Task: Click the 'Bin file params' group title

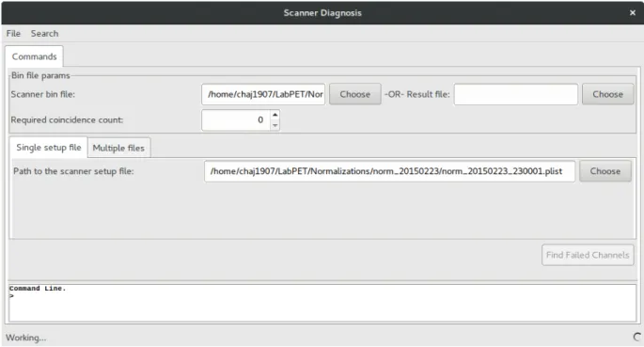Action: [40, 75]
